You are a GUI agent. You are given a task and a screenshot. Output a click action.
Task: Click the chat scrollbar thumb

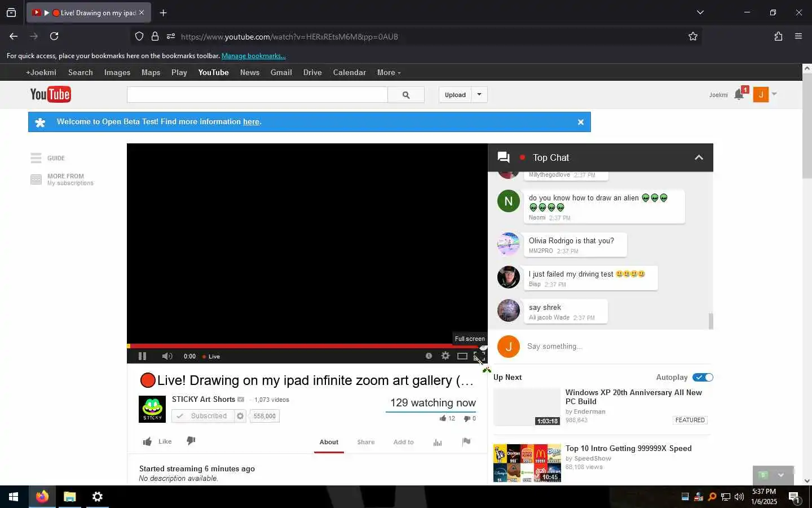[x=710, y=321]
